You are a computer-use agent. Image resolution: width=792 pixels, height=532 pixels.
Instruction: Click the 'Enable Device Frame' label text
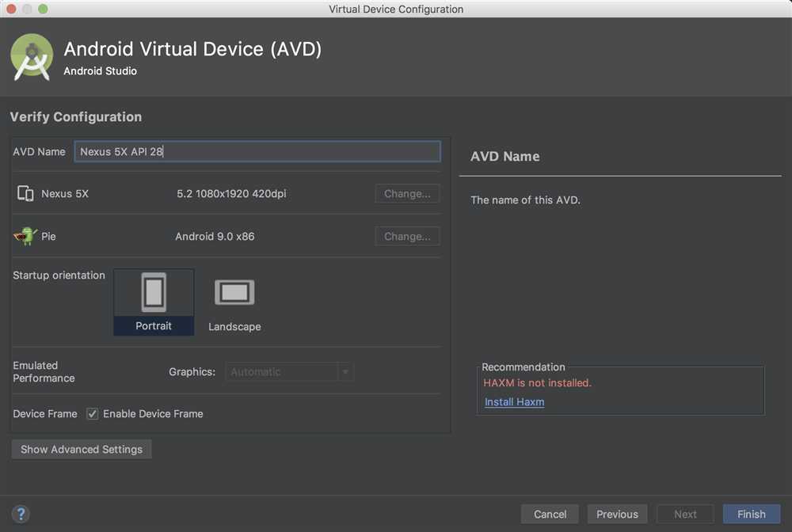coord(153,414)
